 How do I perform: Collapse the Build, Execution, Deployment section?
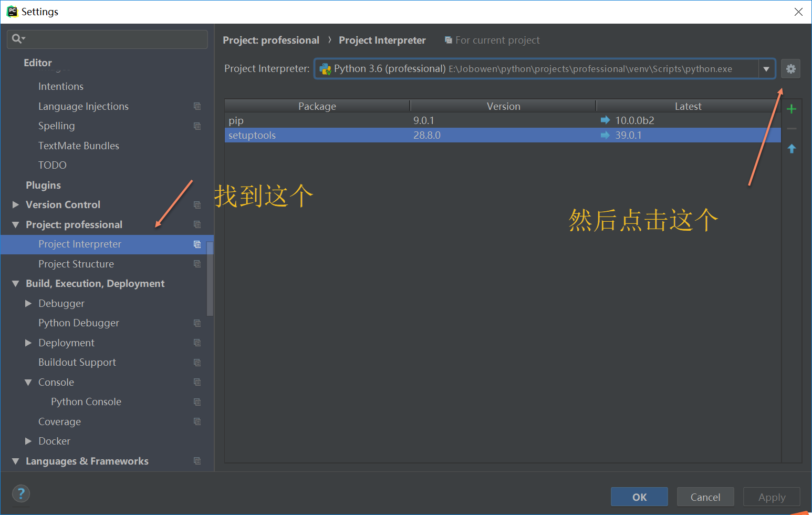coord(16,284)
